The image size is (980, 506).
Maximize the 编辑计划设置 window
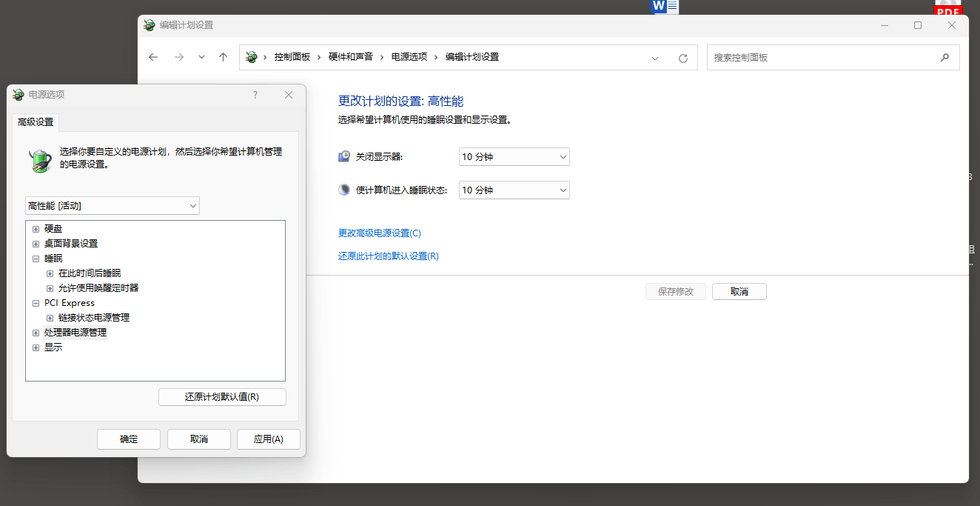pyautogui.click(x=918, y=25)
